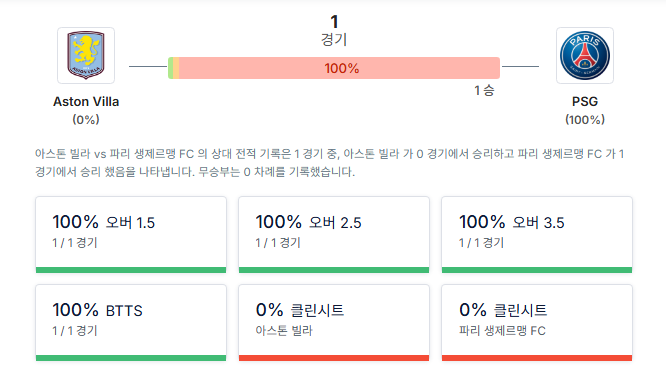The image size is (666, 372).
Task: Select the 오버 3.5 stat card
Action: [537, 234]
